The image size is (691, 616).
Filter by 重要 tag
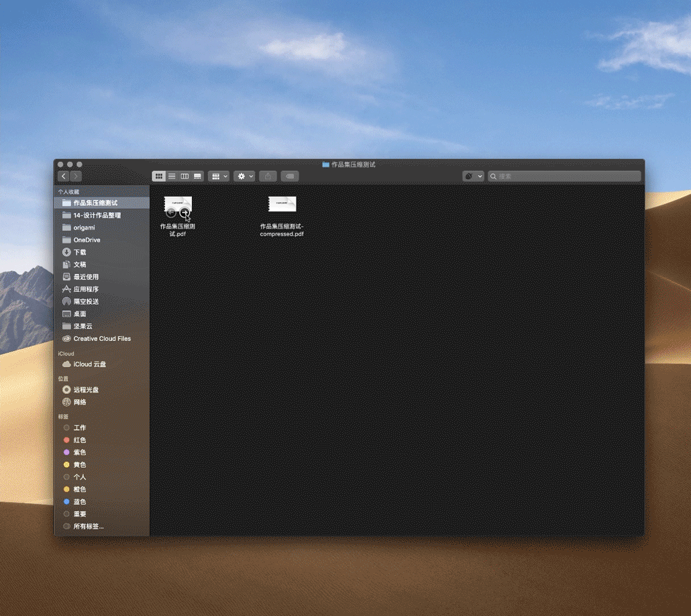click(102, 514)
